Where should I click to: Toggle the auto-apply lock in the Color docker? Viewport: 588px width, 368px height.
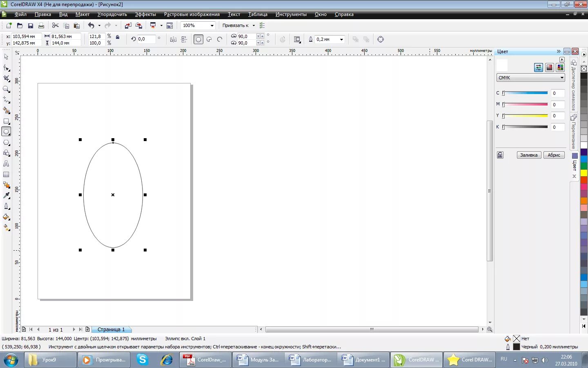tap(500, 155)
